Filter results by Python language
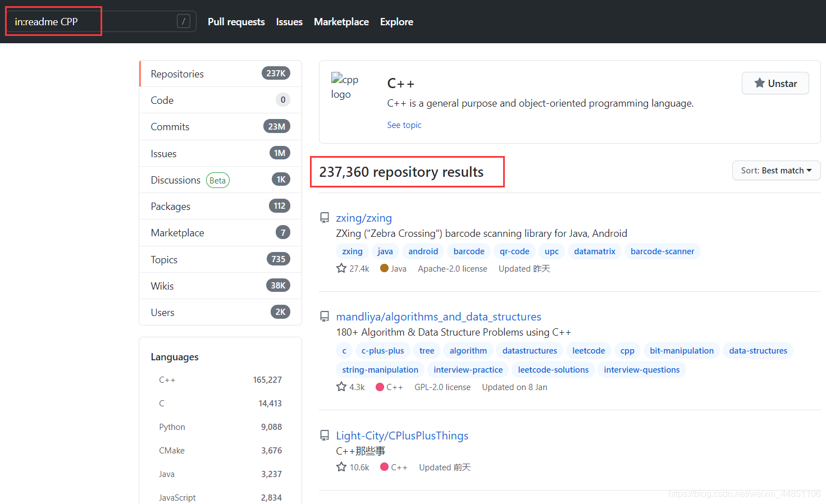The width and height of the screenshot is (826, 504). [220, 427]
